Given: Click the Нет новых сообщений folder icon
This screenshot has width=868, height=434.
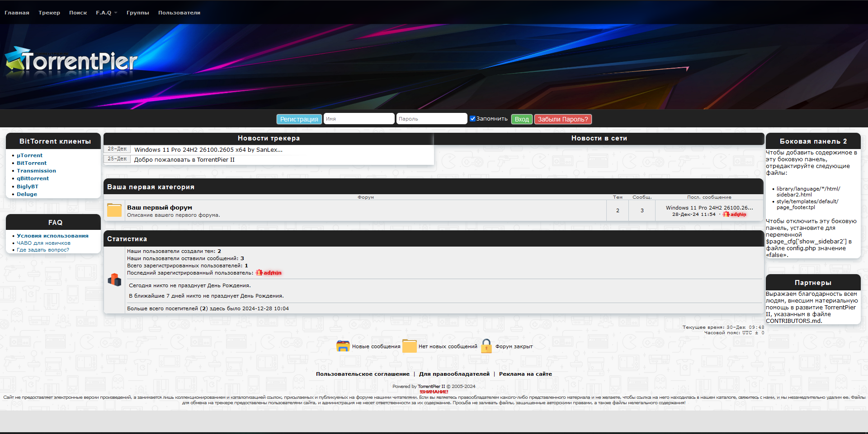Looking at the screenshot, I should 409,346.
